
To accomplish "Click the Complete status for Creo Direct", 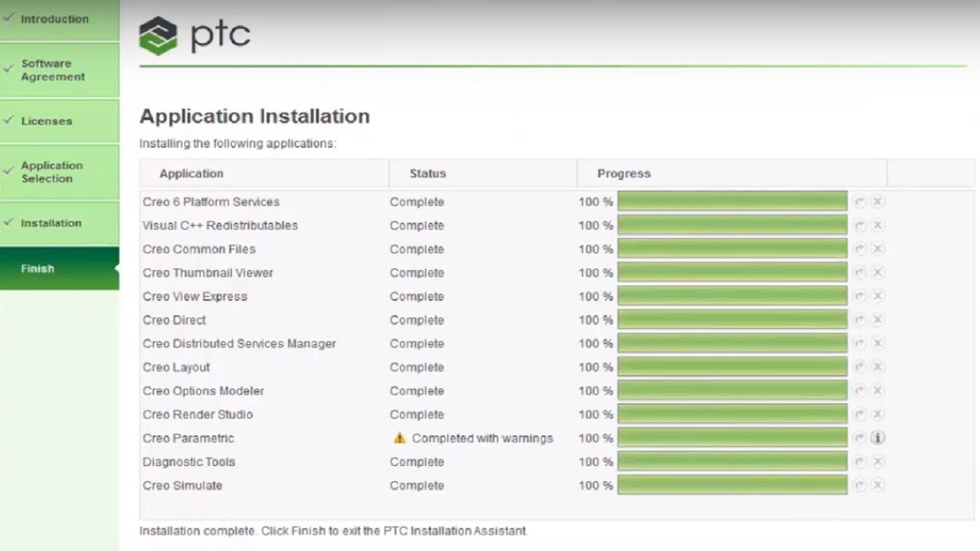I will [416, 320].
